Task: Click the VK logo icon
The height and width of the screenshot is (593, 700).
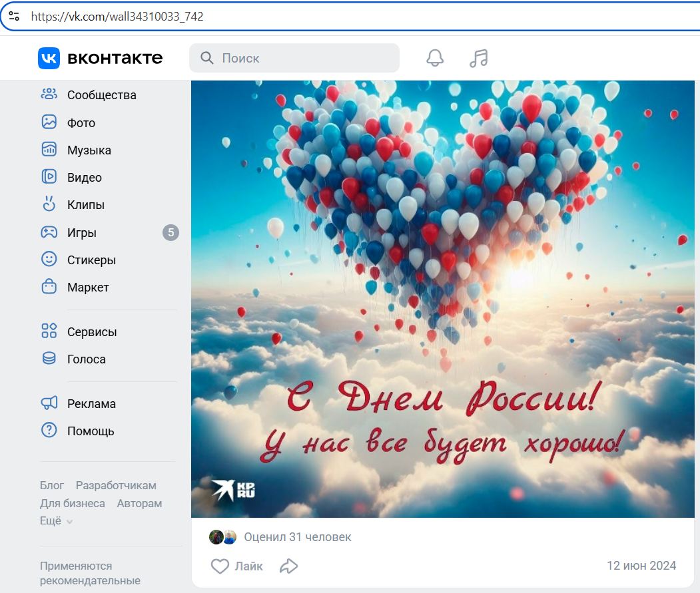Action: [x=49, y=58]
